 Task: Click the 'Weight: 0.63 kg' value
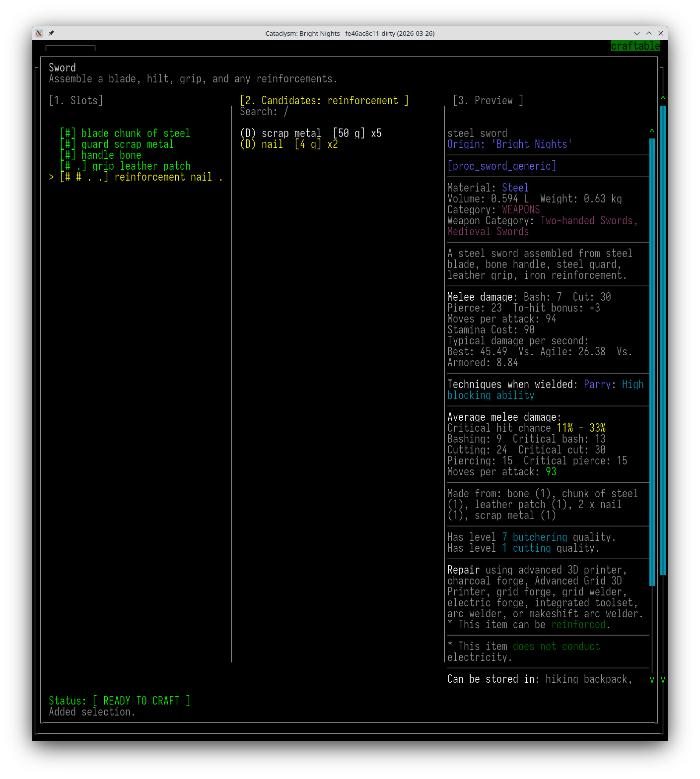coord(581,198)
